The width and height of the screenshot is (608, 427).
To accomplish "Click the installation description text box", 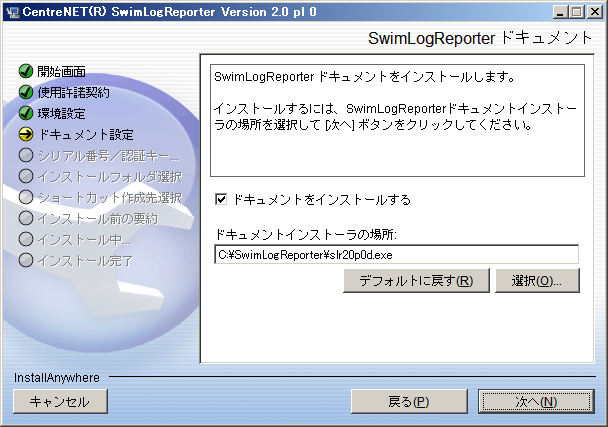I will [x=397, y=120].
